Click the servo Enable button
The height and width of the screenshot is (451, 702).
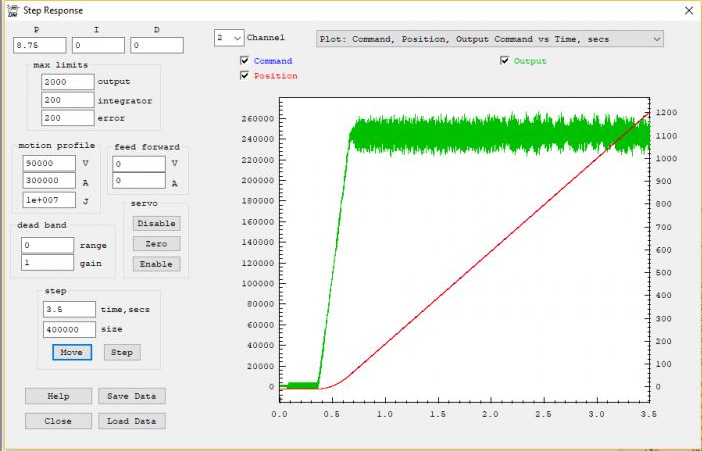point(156,264)
